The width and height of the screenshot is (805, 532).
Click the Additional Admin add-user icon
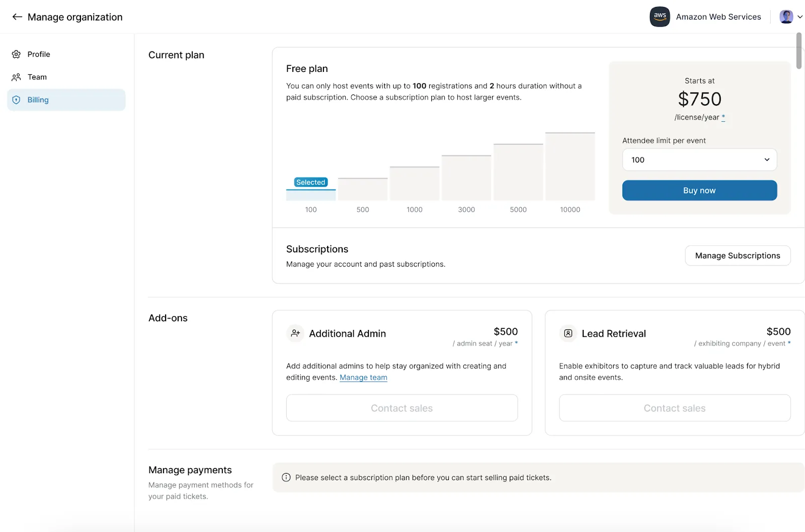[295, 333]
